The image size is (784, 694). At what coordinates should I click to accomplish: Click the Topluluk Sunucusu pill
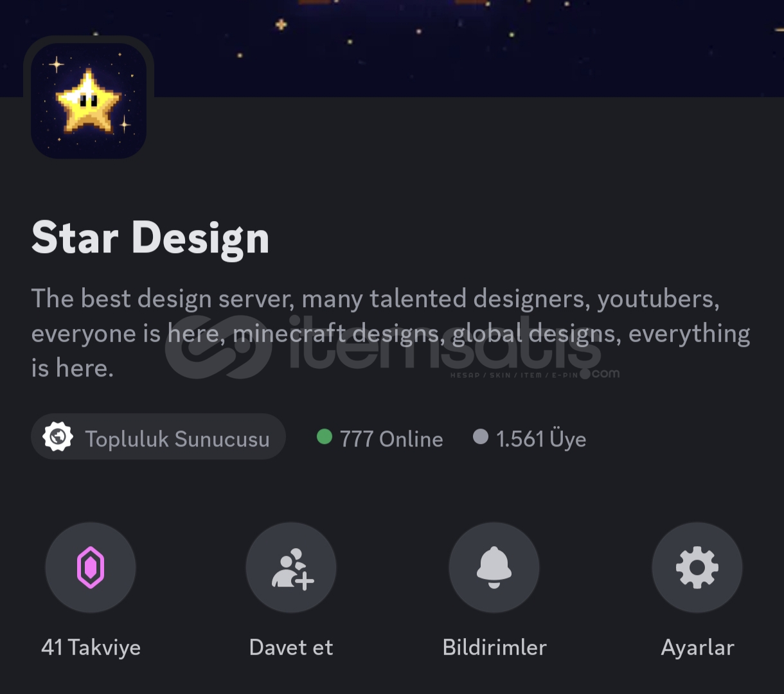coord(158,437)
